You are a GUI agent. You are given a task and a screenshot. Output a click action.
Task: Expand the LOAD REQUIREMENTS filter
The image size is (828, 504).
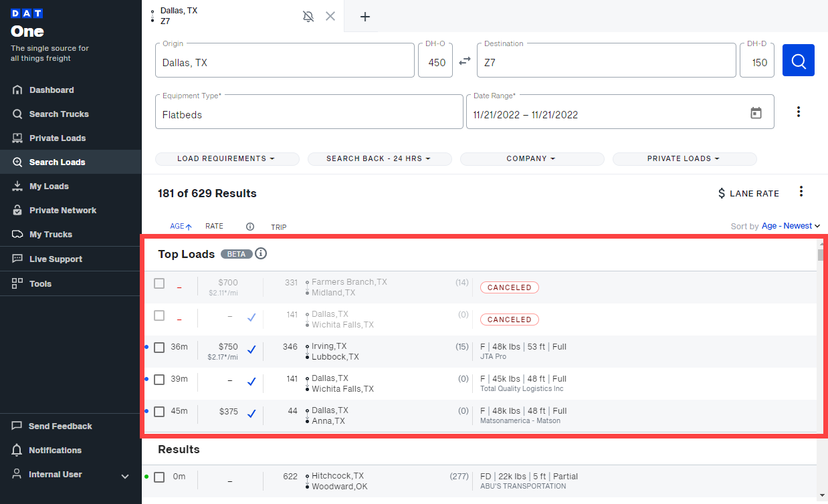pos(227,158)
